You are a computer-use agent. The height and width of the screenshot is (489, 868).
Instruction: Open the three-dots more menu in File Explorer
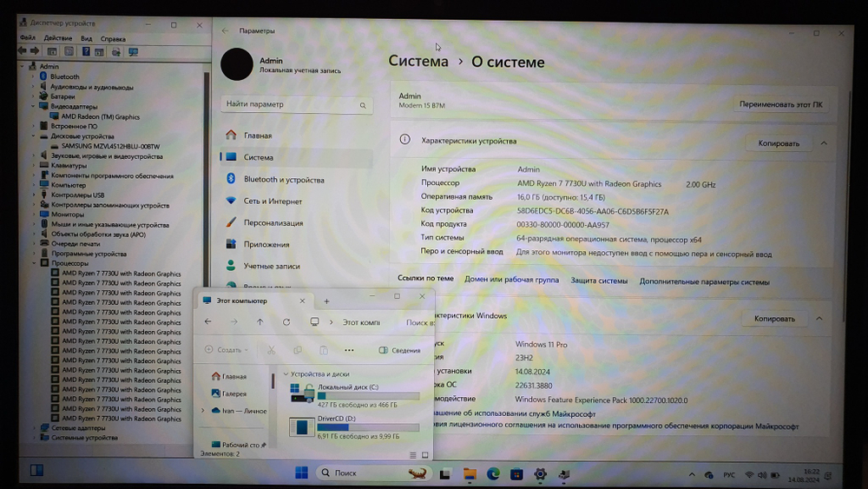coord(349,350)
